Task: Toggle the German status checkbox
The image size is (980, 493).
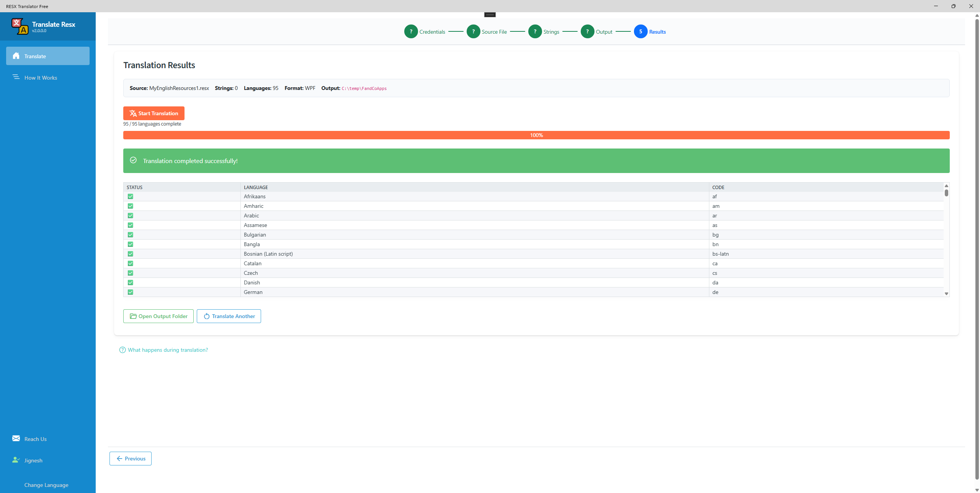Action: (131, 292)
